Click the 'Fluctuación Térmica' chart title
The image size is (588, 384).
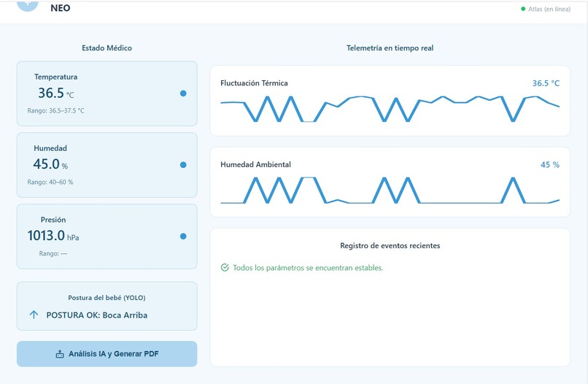[255, 83]
